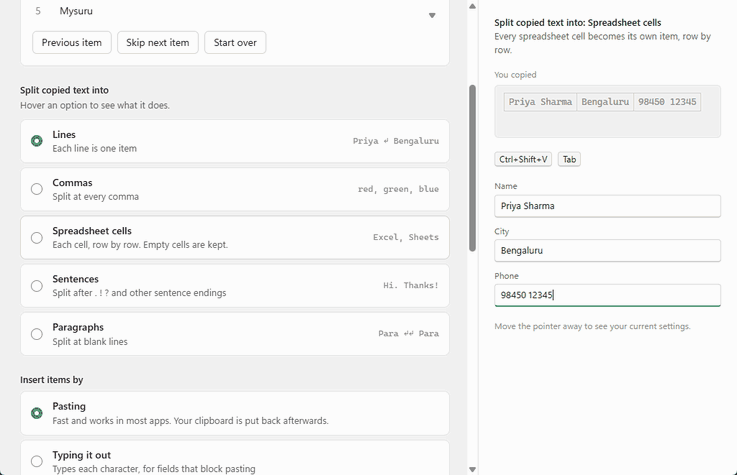
Task: Click the Ctrl+Shift+V key label
Action: [x=523, y=159]
